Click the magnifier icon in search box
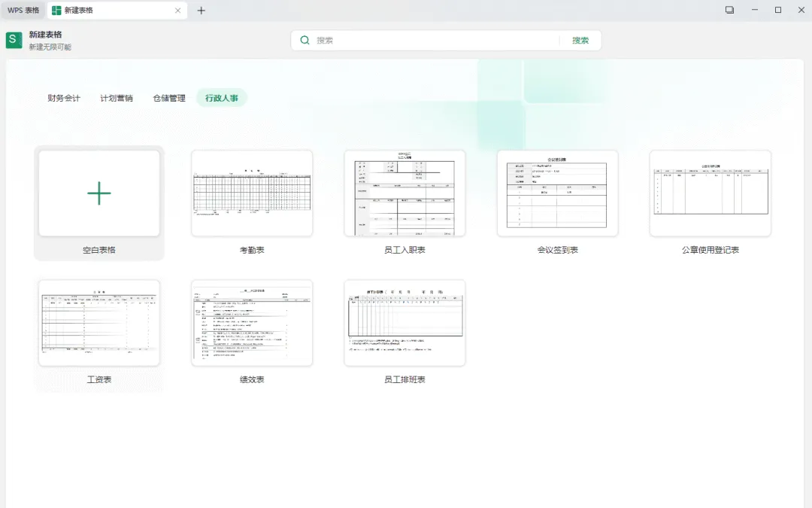The height and width of the screenshot is (508, 812). click(305, 41)
